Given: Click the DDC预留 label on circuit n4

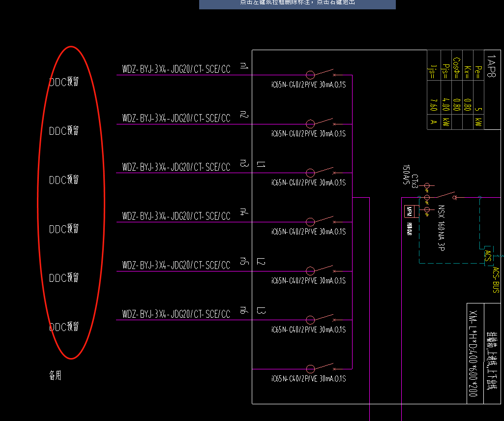Looking at the screenshot, I should pos(63,229).
